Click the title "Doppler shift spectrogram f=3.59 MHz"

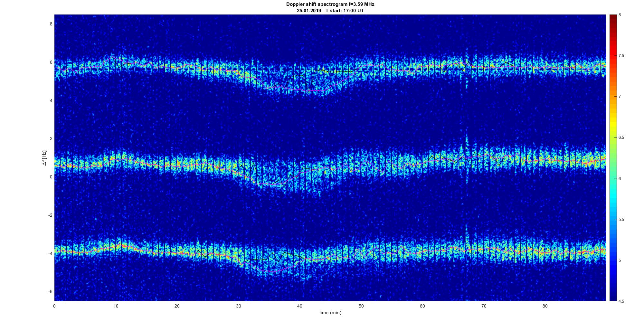[x=330, y=4]
